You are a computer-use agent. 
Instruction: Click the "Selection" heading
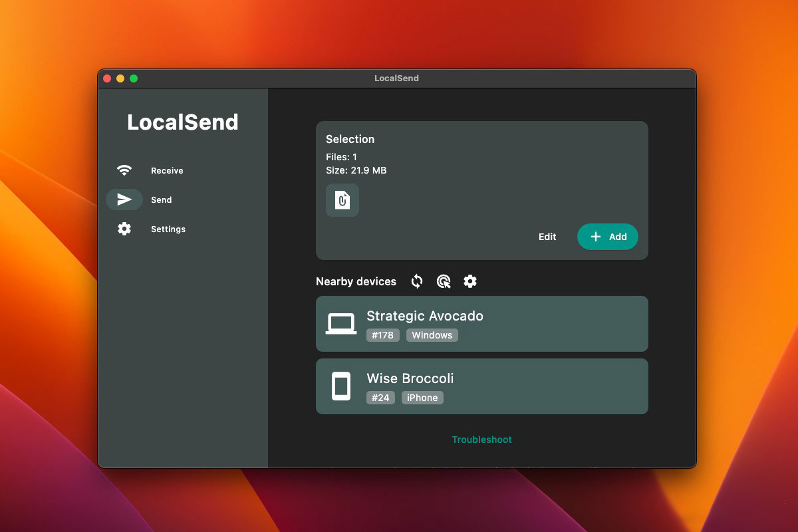[350, 139]
